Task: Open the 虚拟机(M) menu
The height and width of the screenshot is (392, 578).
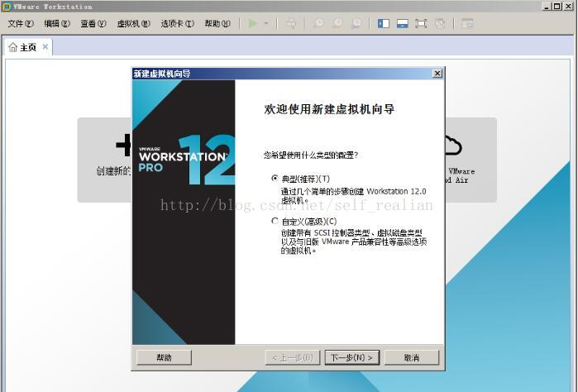Action: coord(133,24)
